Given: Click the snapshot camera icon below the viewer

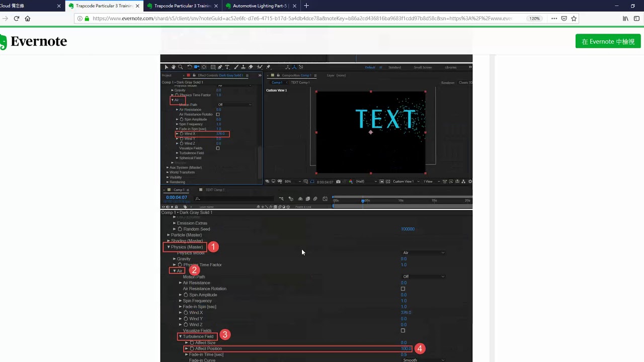Looking at the screenshot, I should pos(338,182).
